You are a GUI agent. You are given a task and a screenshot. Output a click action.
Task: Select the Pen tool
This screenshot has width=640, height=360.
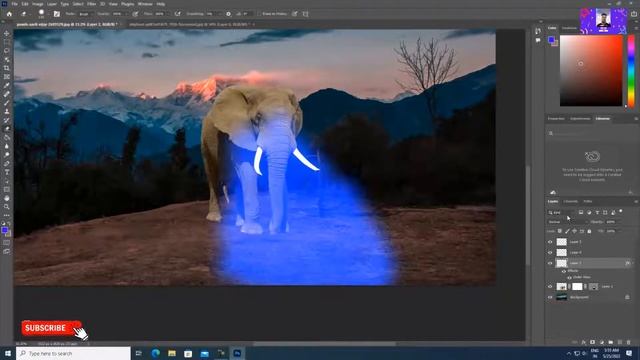click(7, 163)
